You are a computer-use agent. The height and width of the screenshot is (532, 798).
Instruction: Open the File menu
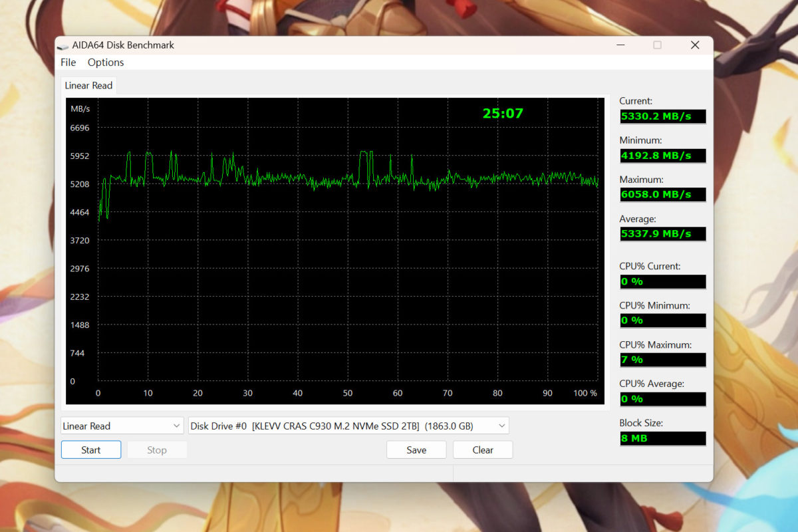[x=68, y=63]
